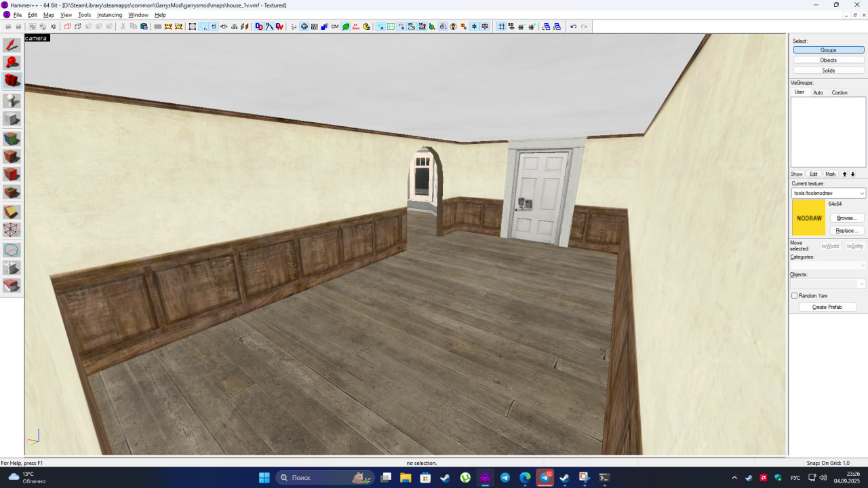
Task: Switch to the Auto VisGroups tab
Action: [818, 92]
